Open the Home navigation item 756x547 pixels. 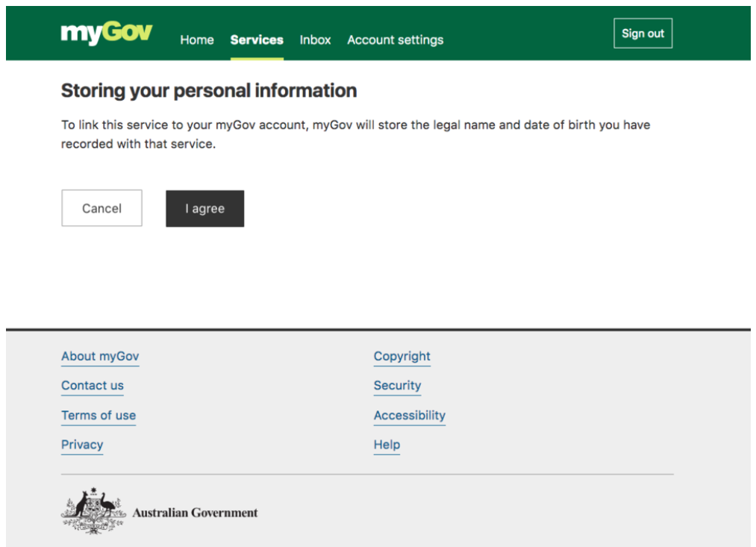pyautogui.click(x=197, y=40)
